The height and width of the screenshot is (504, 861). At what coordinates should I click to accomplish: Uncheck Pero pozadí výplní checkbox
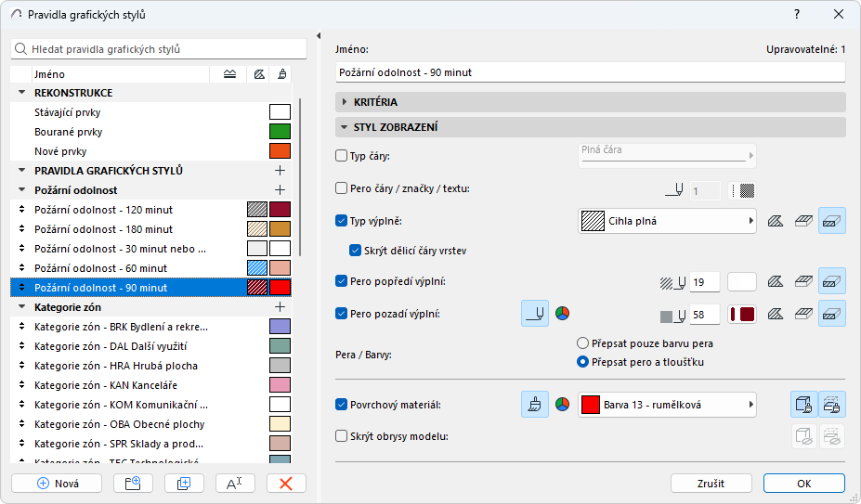point(342,314)
